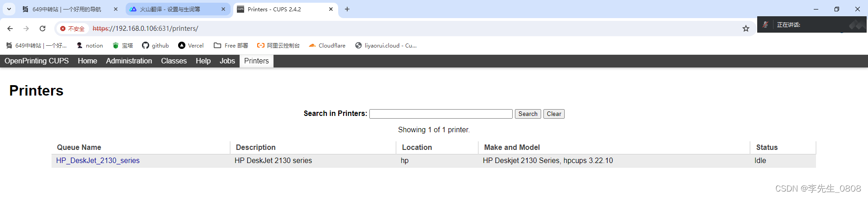Close the Printers - CUPS 2.4.2 tab
868x197 pixels.
(x=331, y=9)
